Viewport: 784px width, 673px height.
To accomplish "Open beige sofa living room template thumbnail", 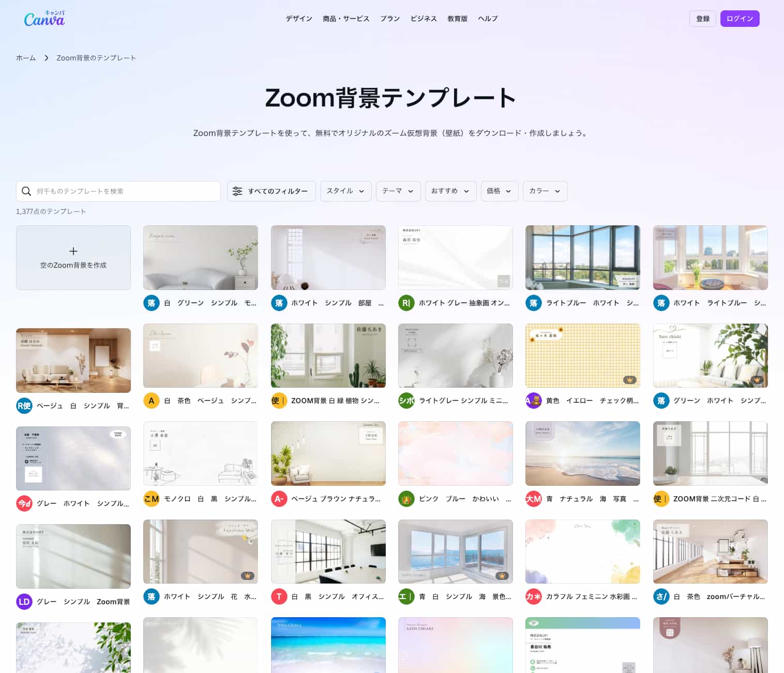I will (73, 360).
